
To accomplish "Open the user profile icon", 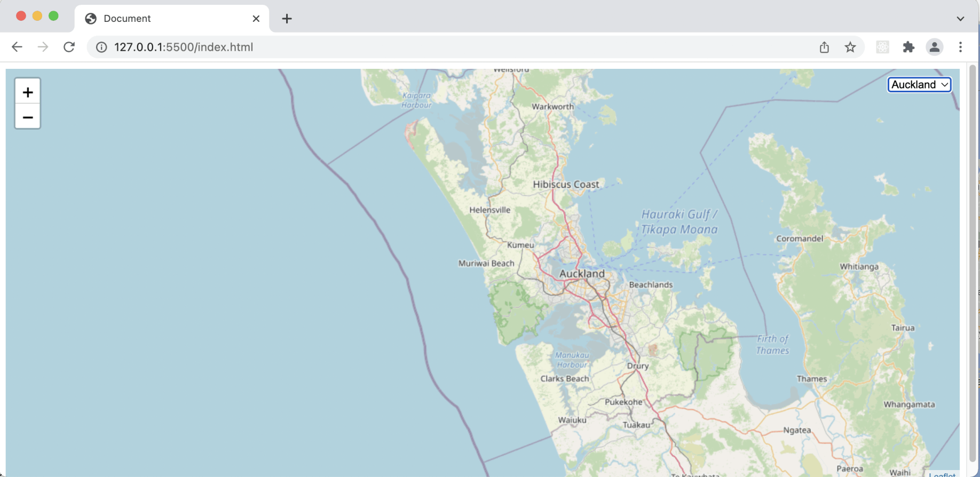I will pos(934,47).
